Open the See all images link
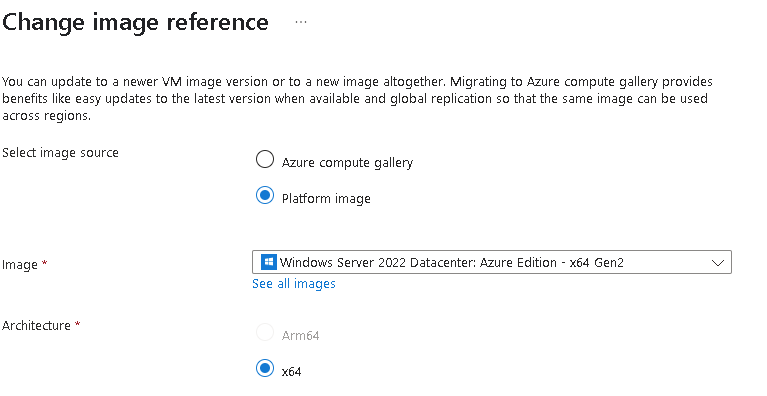The width and height of the screenshot is (767, 396). click(x=293, y=284)
